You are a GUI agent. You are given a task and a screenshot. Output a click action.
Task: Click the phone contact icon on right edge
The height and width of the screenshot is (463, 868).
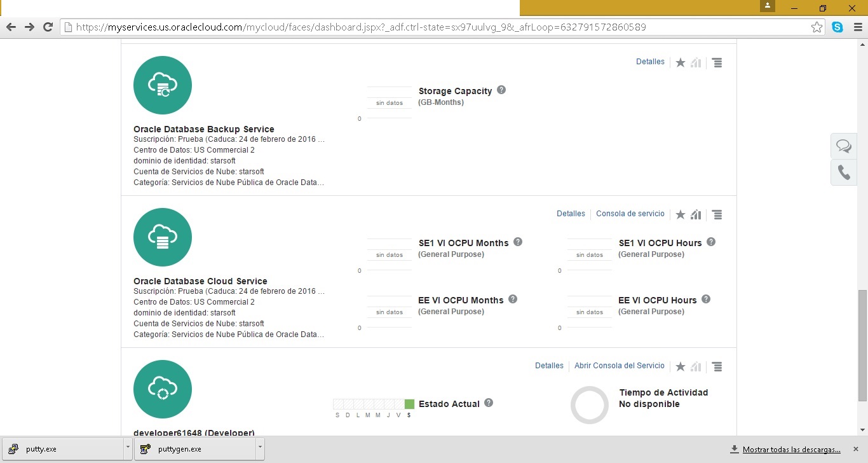tap(844, 172)
